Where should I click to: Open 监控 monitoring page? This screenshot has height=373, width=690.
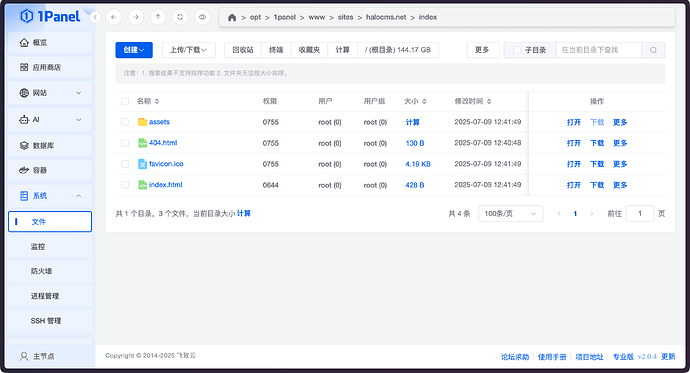(50, 247)
